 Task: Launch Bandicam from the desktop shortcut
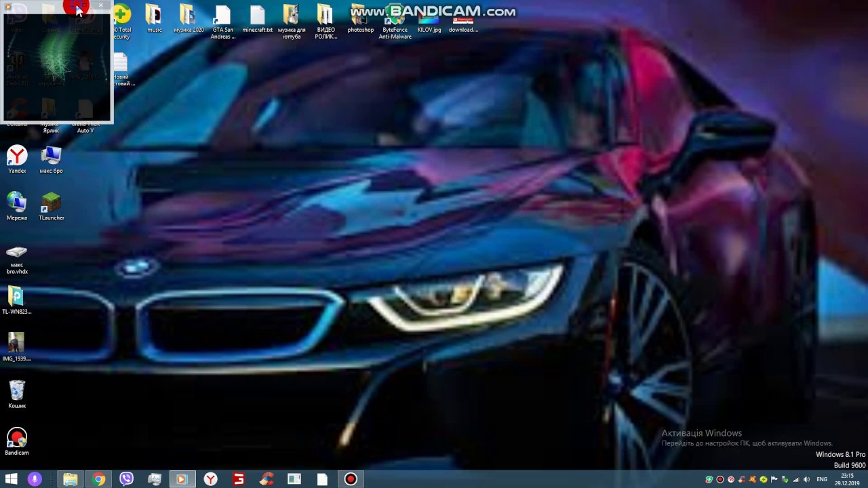(17, 441)
